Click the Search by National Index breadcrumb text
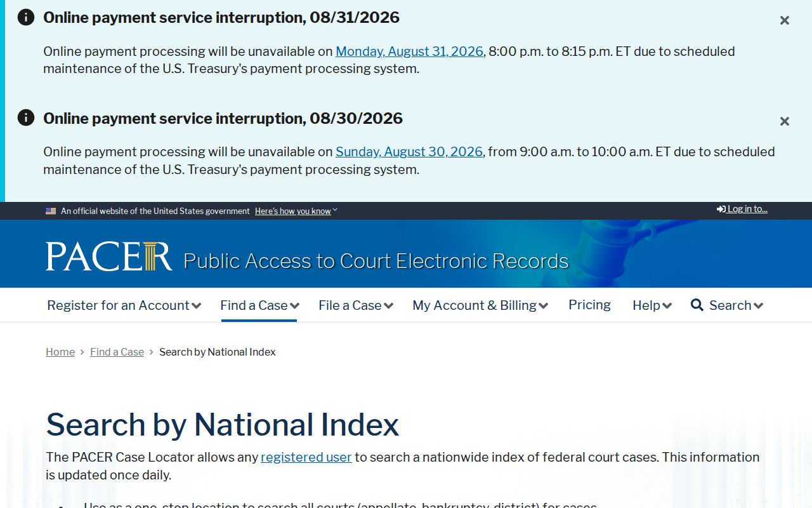812x508 pixels. (x=218, y=352)
